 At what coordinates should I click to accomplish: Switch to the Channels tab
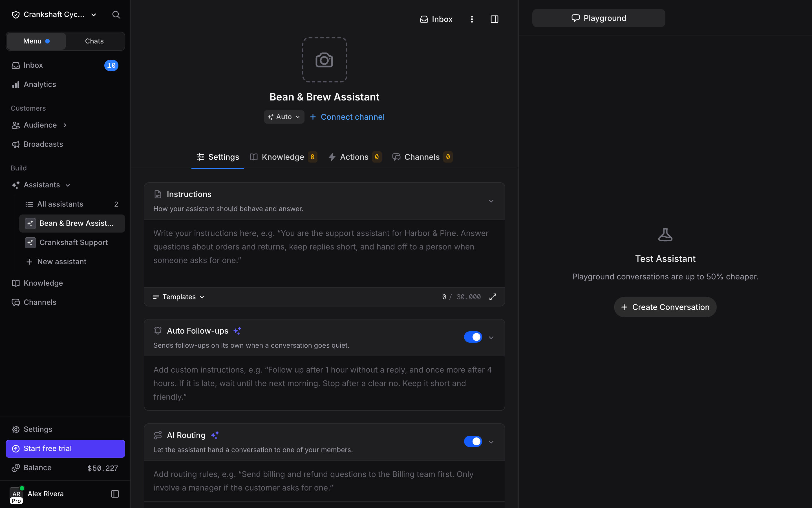(x=422, y=157)
